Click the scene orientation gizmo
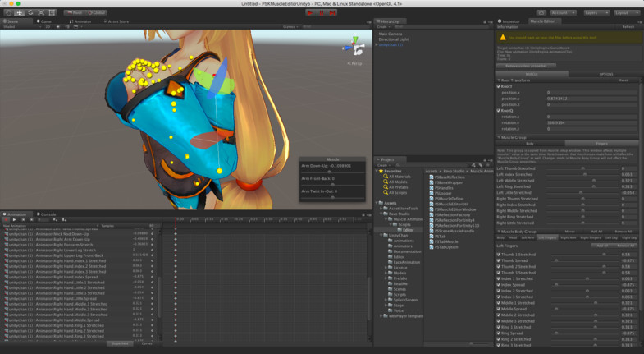 pos(355,46)
